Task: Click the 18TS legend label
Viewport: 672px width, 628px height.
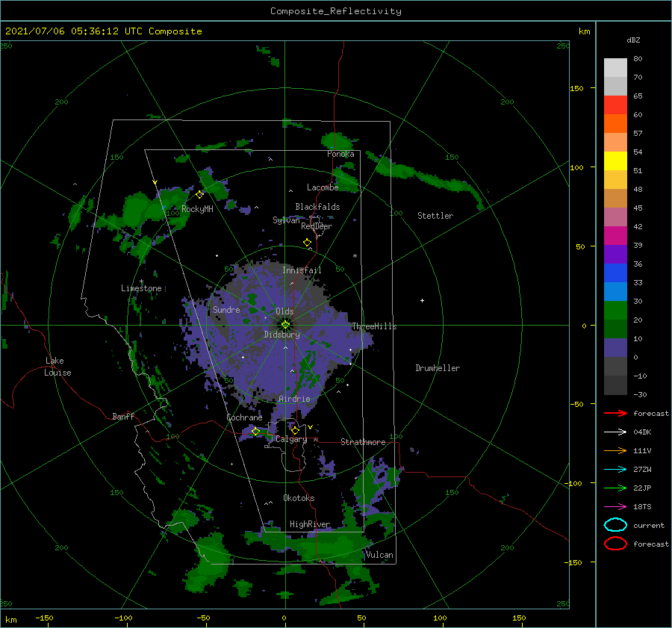Action: point(642,507)
